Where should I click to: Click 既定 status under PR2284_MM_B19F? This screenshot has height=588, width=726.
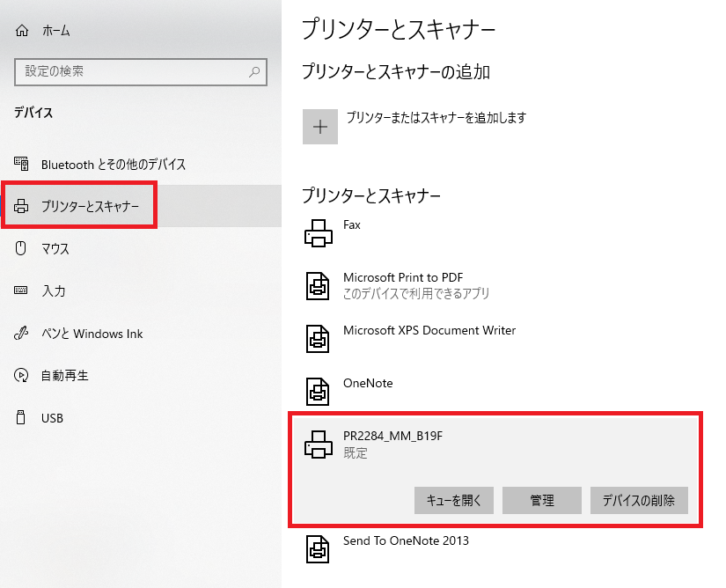356,452
